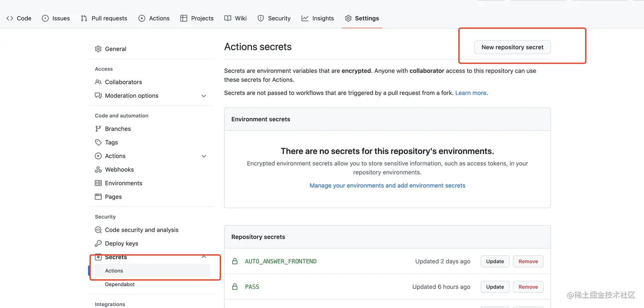Viewport: 644px width, 308px height.
Task: Click the General gear icon in the sidebar
Action: pos(98,49)
